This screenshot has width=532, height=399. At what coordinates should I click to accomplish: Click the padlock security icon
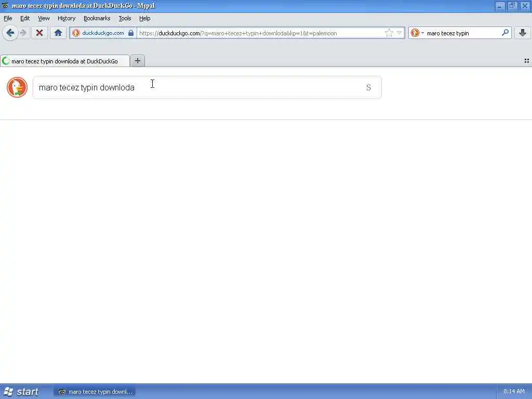point(131,33)
